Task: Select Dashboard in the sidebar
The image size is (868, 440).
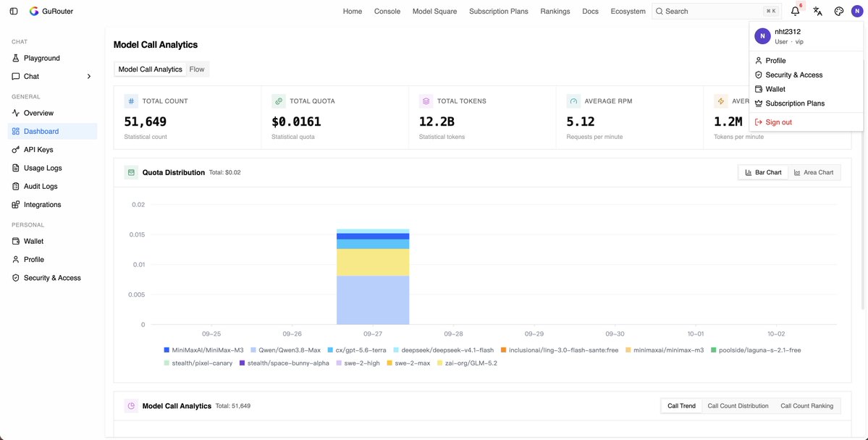Action: (53, 131)
